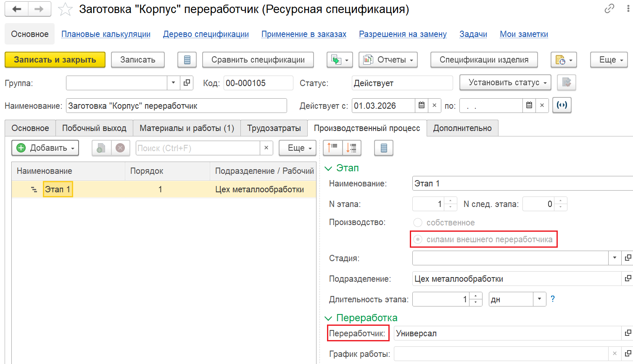Open the calendar for the по date
Viewport: 633px width, 364px height.
coord(529,105)
